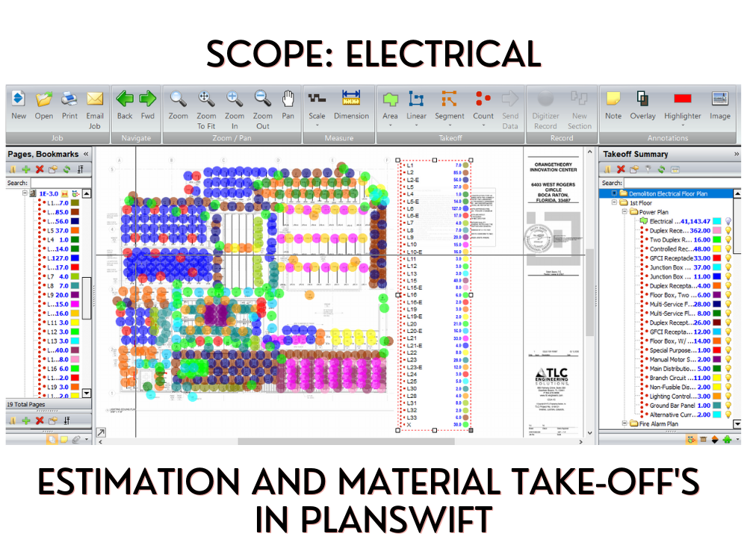
Task: Open the Count takeoff dropdown arrow
Action: 483,125
